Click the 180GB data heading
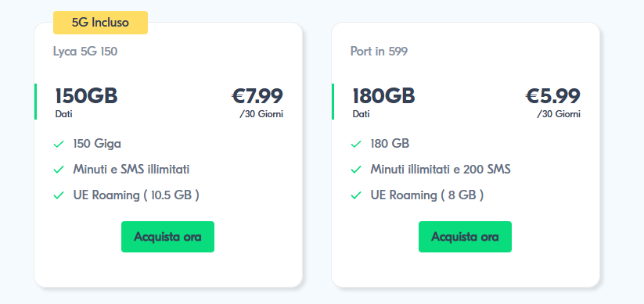 [383, 96]
